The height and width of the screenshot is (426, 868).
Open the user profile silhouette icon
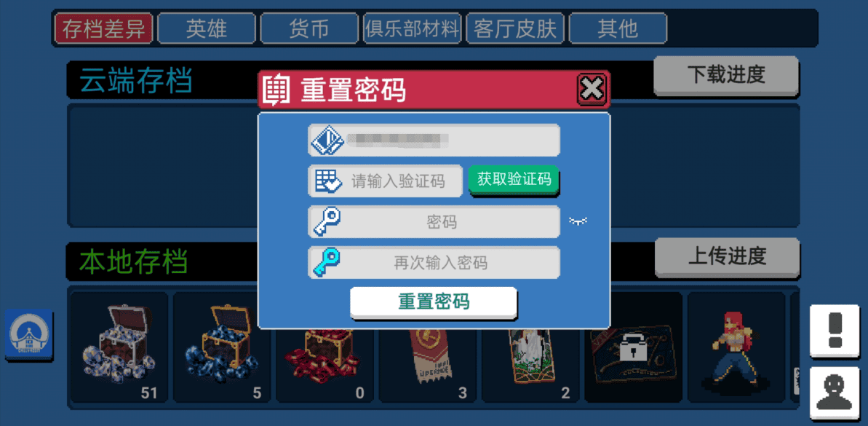(x=835, y=393)
